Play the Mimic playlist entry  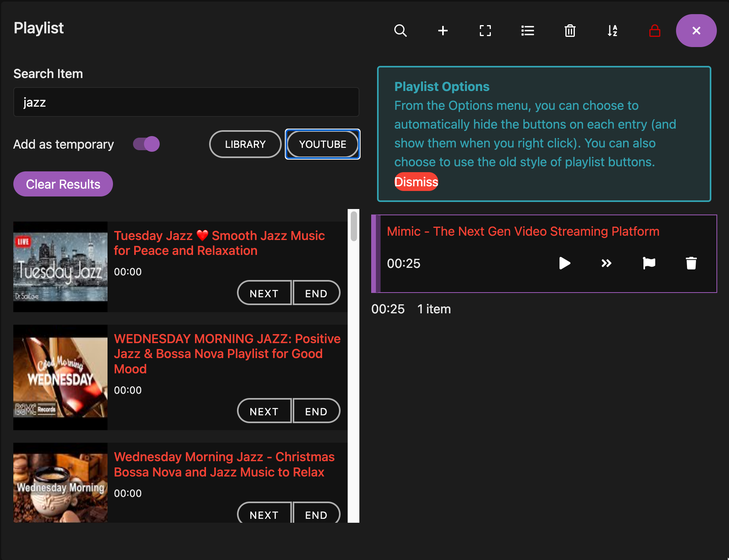(564, 263)
